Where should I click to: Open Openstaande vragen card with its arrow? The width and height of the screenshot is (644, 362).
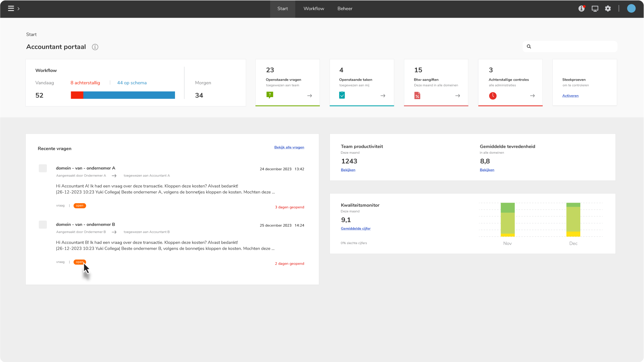[x=309, y=96]
